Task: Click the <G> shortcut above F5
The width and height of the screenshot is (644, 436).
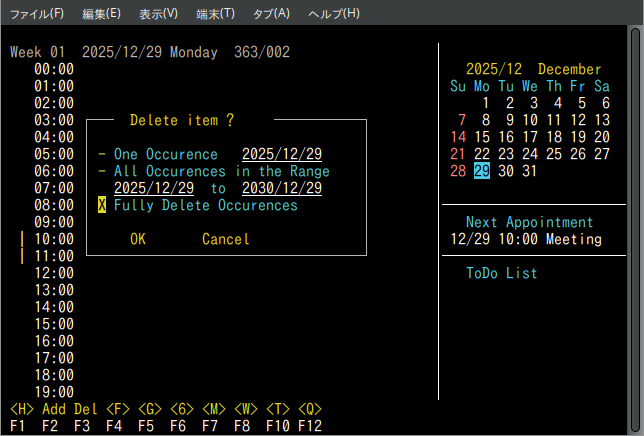Action: point(150,409)
